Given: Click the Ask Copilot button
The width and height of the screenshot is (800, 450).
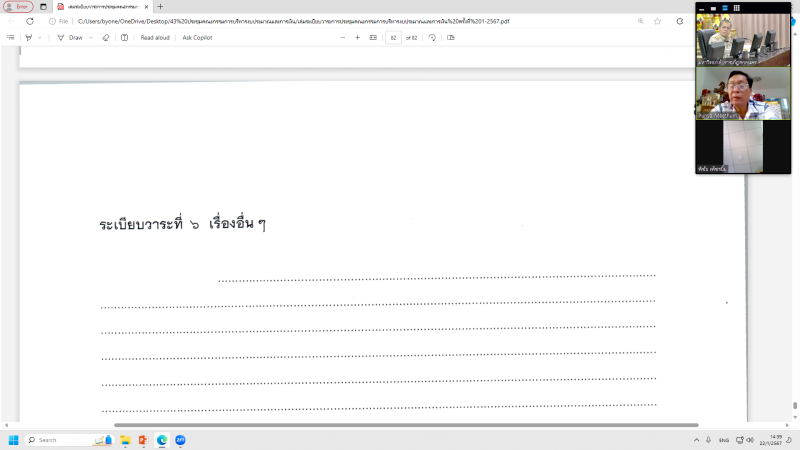Looking at the screenshot, I should [199, 37].
